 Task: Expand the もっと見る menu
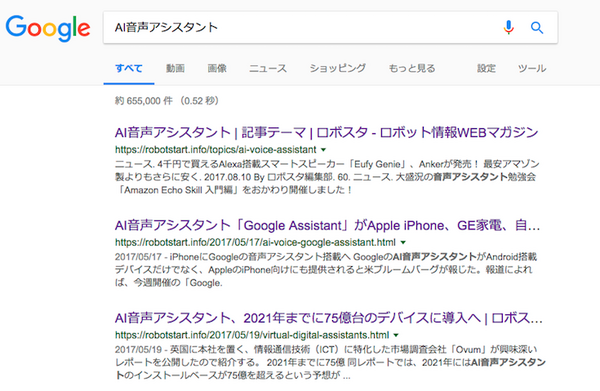(412, 68)
